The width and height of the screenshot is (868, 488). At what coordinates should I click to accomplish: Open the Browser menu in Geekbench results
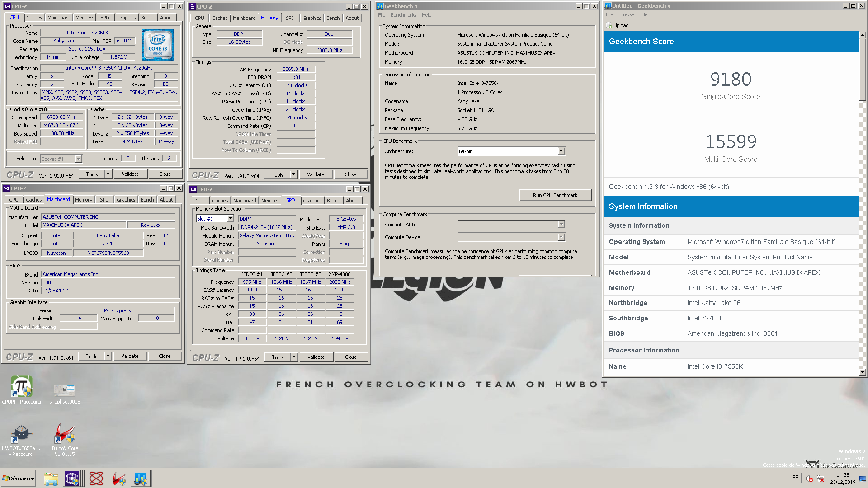coord(627,14)
